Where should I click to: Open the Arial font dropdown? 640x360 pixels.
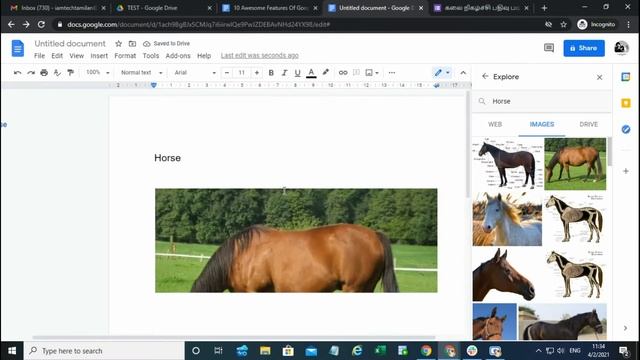pyautogui.click(x=195, y=73)
